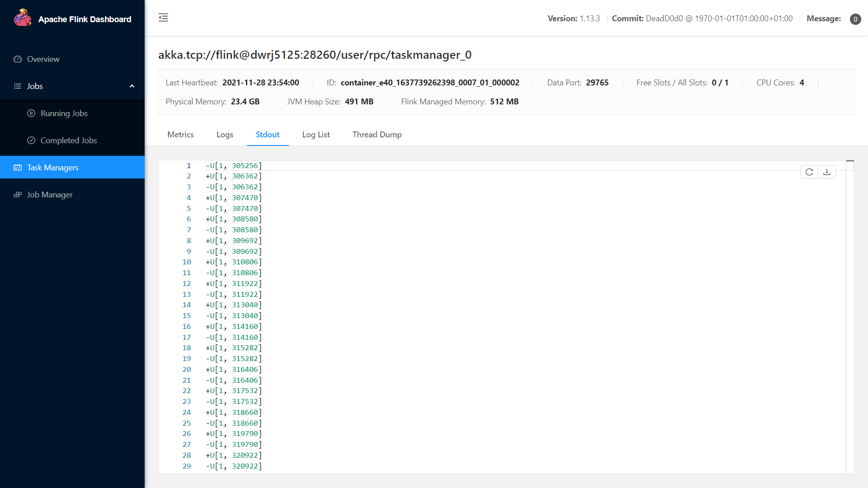868x488 pixels.
Task: Go to Running Jobs page
Action: 64,113
